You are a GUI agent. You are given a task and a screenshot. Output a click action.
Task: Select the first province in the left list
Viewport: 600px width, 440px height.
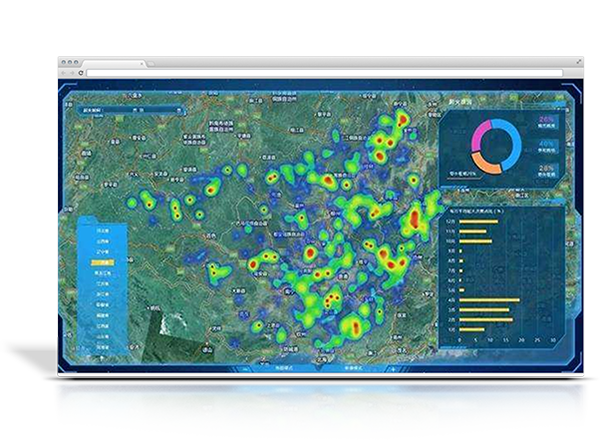point(104,230)
